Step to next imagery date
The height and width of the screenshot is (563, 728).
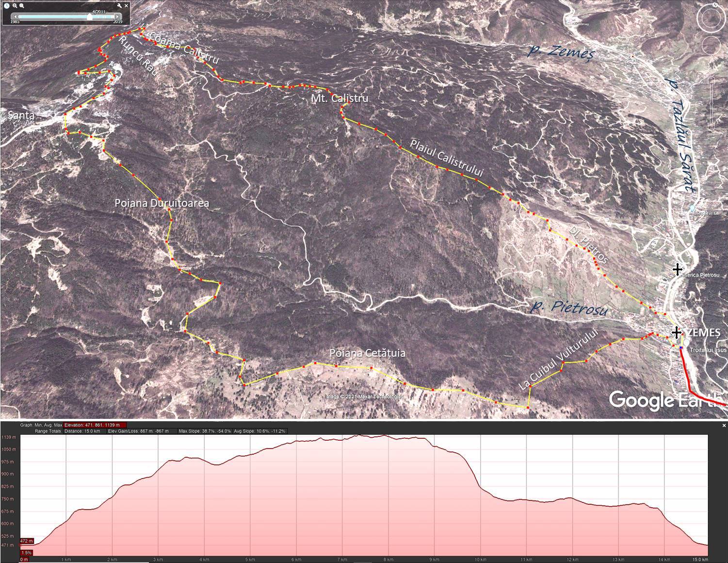[x=117, y=17]
